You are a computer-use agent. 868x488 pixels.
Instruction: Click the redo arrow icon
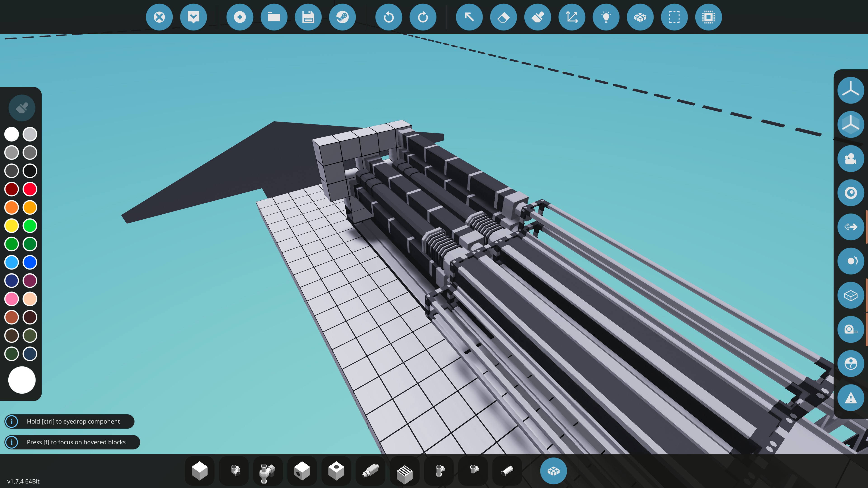click(423, 17)
